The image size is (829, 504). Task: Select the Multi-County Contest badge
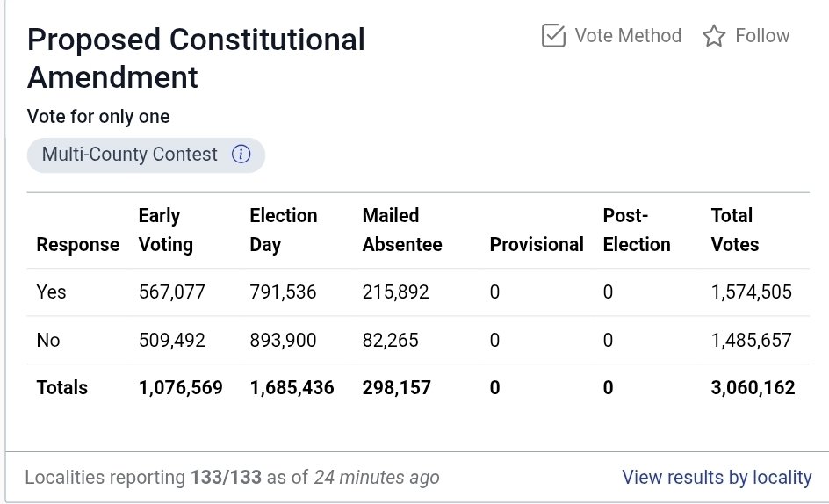(x=130, y=155)
